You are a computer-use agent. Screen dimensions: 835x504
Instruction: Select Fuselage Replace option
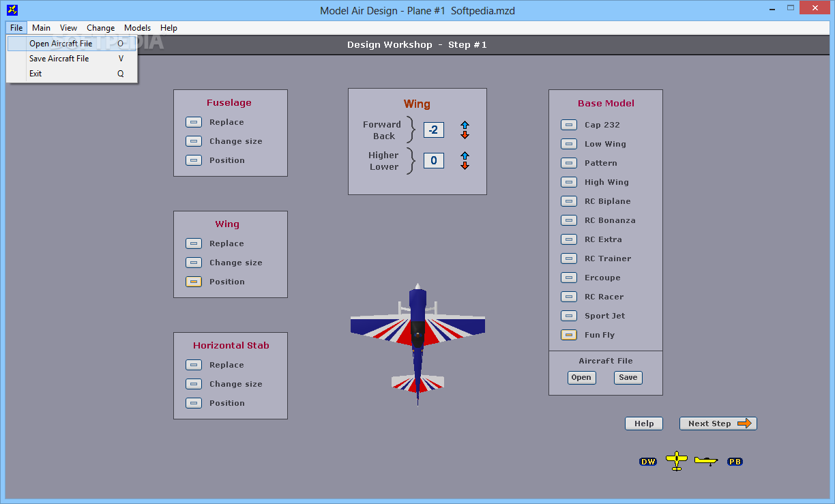coord(194,122)
